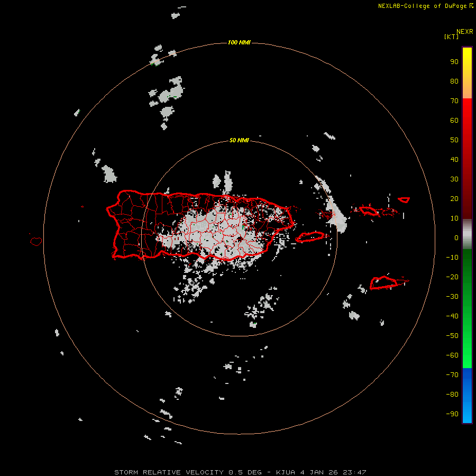The image size is (476, 476).
Task: Click the '-20' value on the velocity scale
Action: point(452,277)
